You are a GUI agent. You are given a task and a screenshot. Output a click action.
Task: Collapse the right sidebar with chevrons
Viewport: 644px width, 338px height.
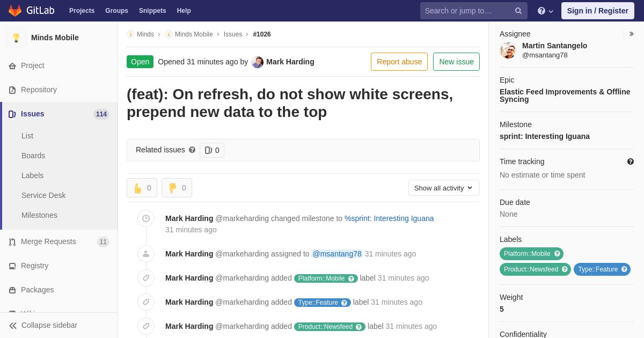(x=631, y=34)
